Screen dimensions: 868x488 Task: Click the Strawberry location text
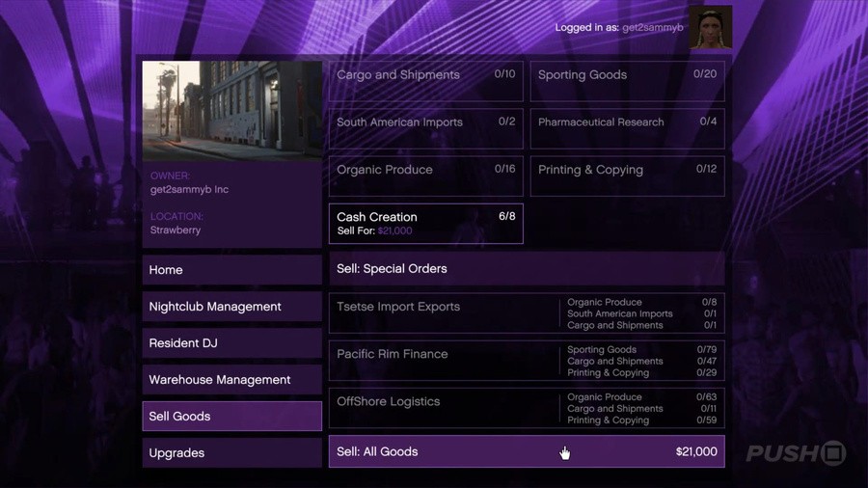click(176, 230)
